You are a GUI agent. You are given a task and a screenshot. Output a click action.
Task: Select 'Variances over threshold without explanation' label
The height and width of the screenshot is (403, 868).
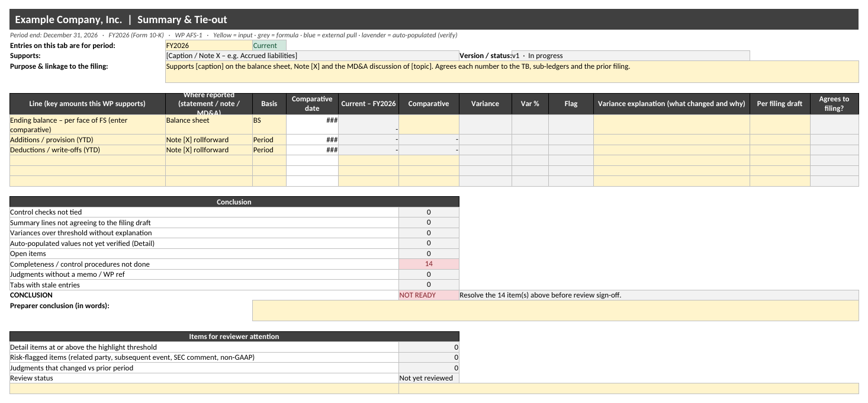pyautogui.click(x=204, y=233)
